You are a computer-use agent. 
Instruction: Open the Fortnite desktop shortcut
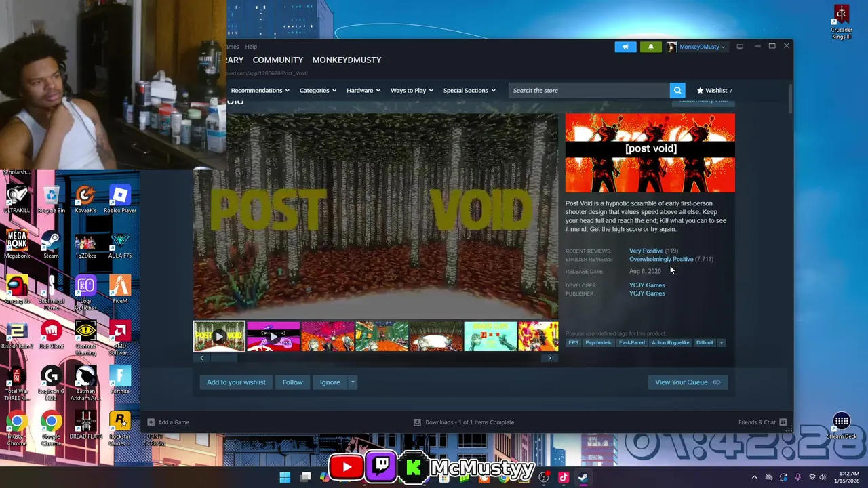point(120,381)
